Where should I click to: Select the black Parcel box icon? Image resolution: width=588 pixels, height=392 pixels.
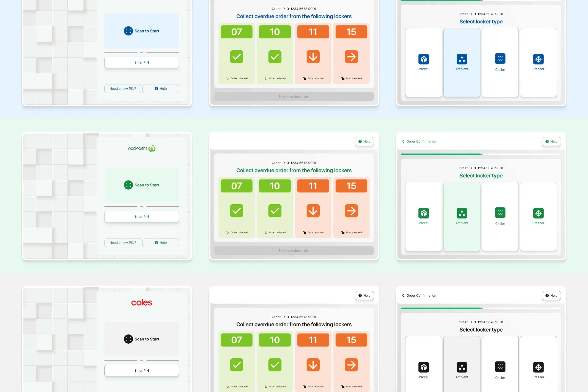coord(424,367)
